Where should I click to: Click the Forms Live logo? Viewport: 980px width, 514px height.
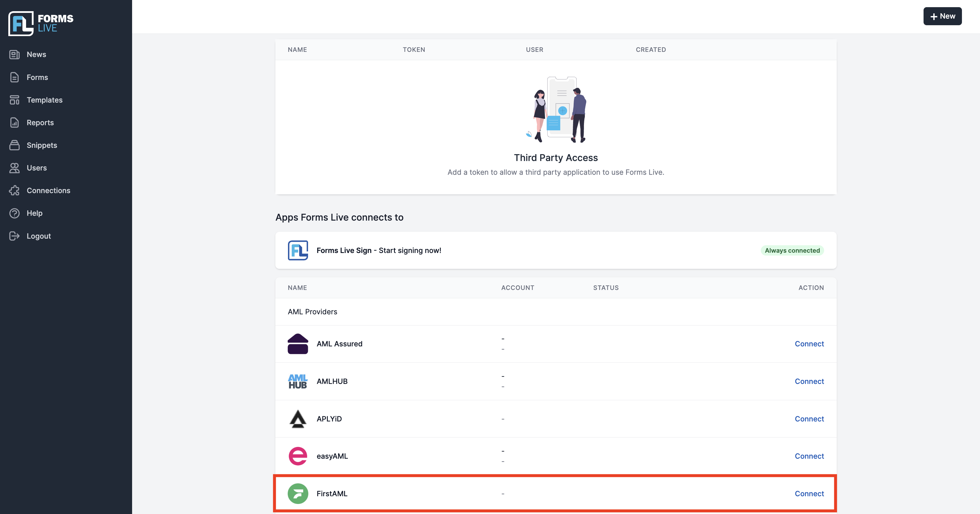pos(41,23)
